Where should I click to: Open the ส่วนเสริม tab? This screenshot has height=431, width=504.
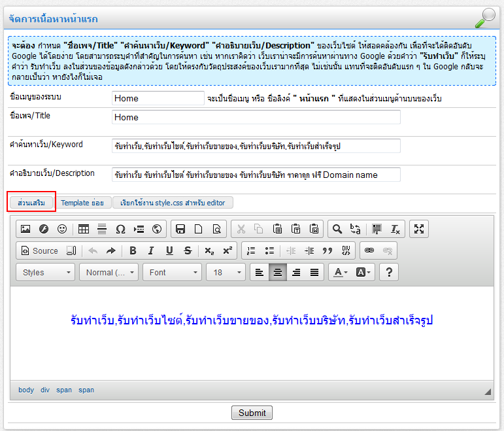[31, 203]
